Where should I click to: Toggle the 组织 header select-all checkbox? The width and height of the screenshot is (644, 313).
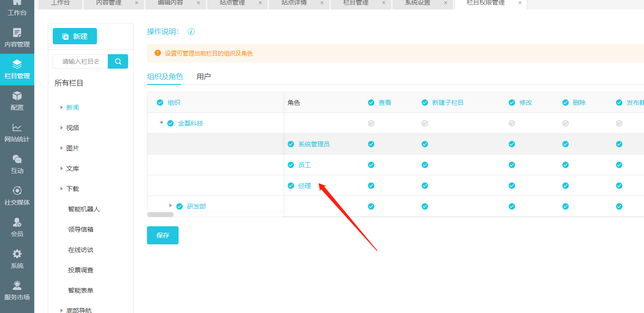click(x=160, y=103)
